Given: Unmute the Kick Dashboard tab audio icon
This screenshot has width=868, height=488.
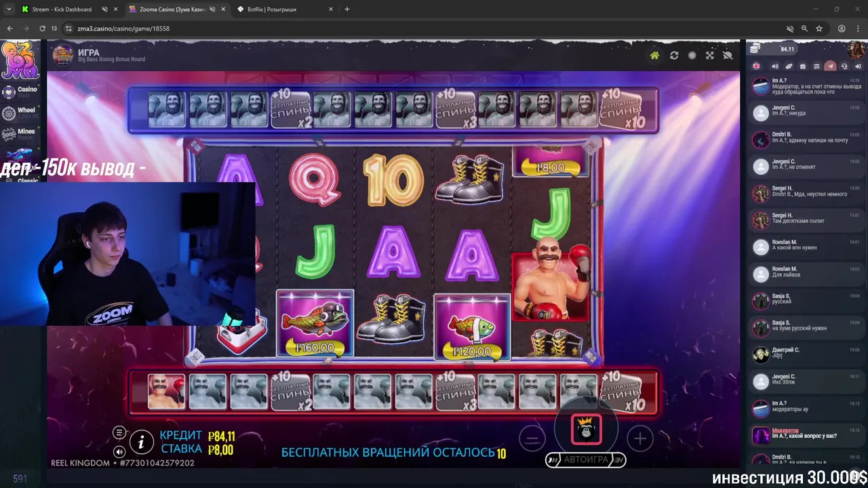Looking at the screenshot, I should tap(104, 9).
